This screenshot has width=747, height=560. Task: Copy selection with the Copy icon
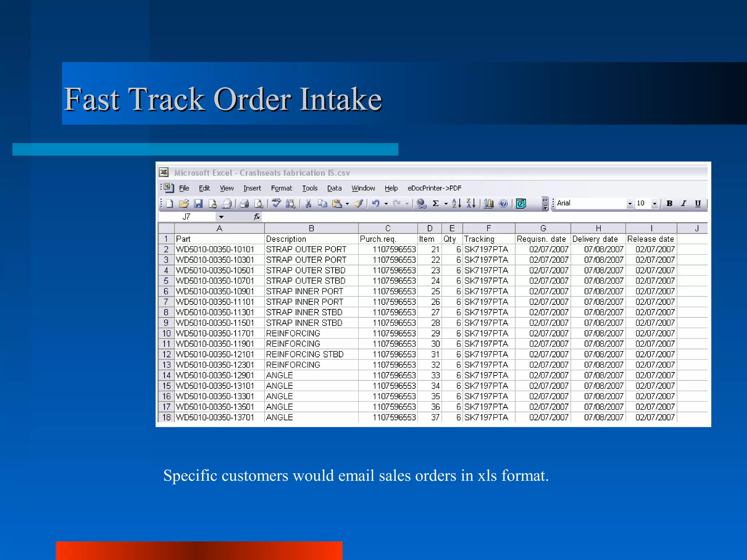point(322,203)
